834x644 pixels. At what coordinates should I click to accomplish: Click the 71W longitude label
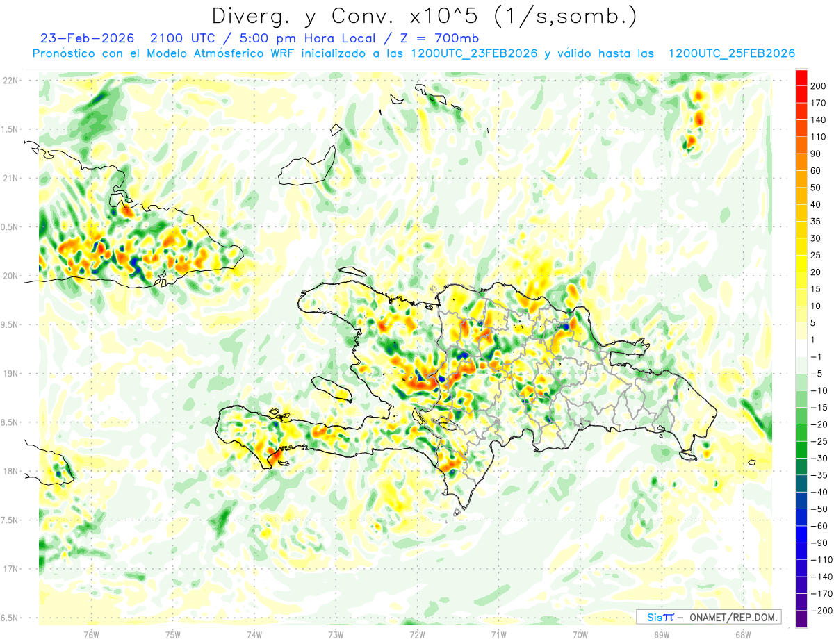tap(498, 635)
